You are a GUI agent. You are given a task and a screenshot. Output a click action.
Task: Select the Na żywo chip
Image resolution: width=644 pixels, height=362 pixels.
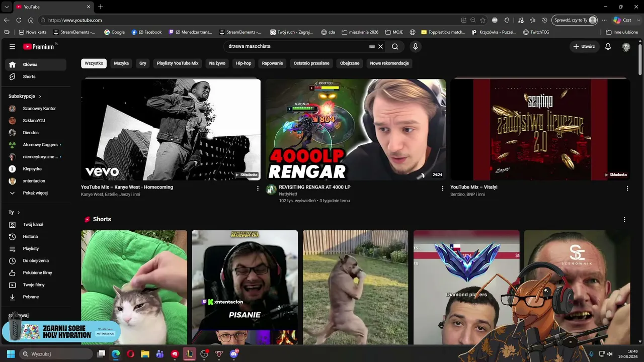tap(217, 63)
